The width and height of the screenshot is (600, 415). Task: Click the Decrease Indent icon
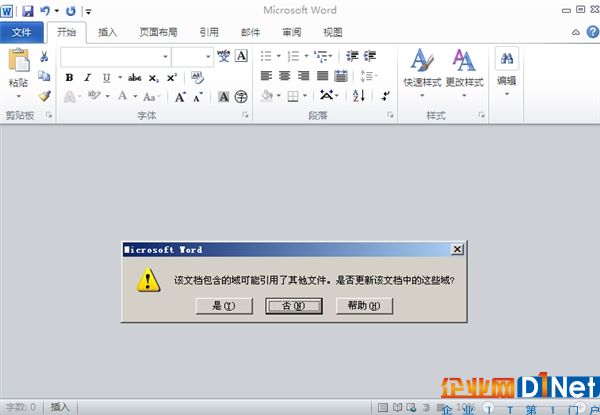pyautogui.click(x=352, y=56)
